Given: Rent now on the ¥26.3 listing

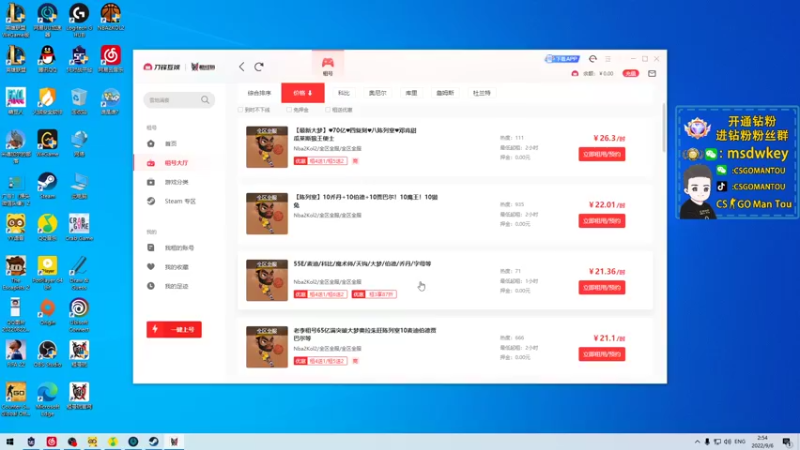Looking at the screenshot, I should click(602, 154).
